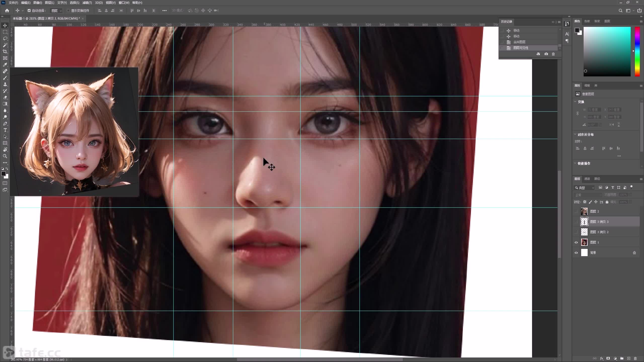Screen dimensions: 644x362
Task: Select the Gradient tool
Action: point(5,104)
